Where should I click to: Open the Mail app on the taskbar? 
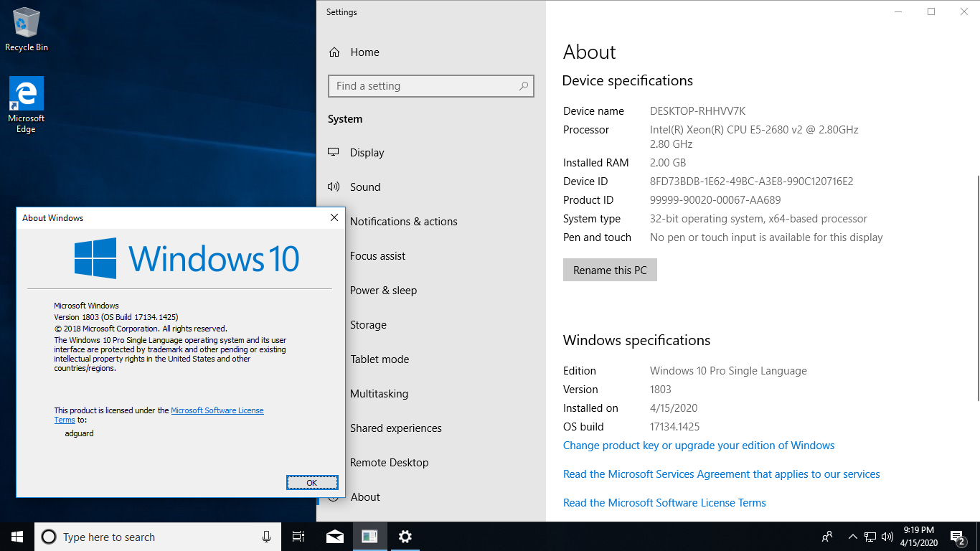334,537
